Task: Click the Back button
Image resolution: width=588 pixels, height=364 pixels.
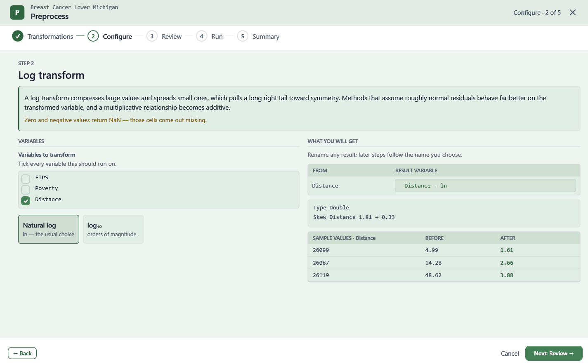Action: pyautogui.click(x=22, y=353)
